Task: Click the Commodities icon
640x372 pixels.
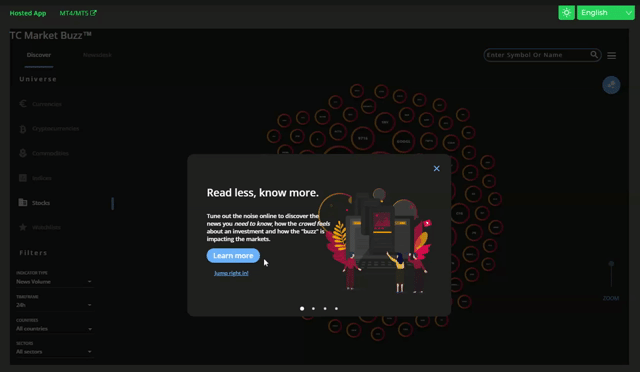Action: coord(23,153)
